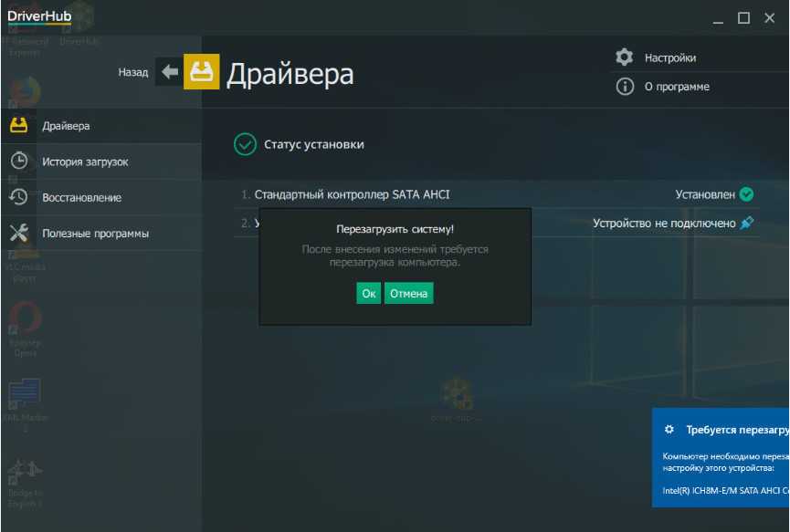This screenshot has width=790, height=532.
Task: Go to Полезные программы menu item
Action: (95, 234)
